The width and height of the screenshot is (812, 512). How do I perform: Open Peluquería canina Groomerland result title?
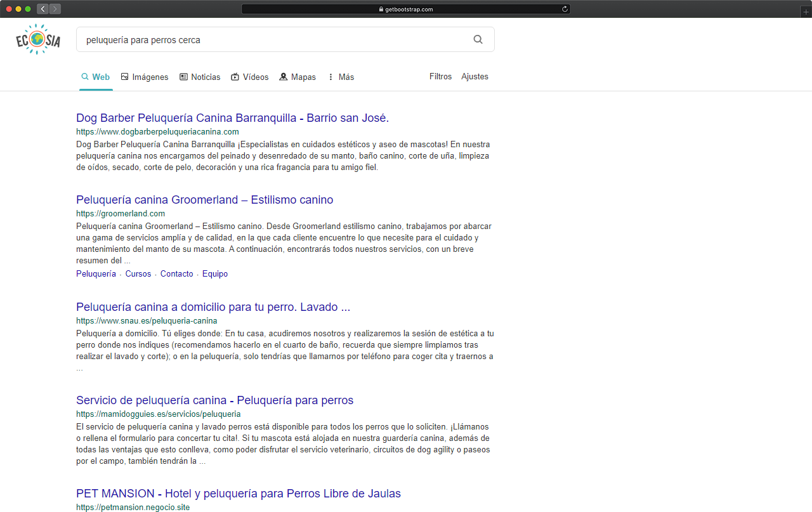click(x=204, y=200)
